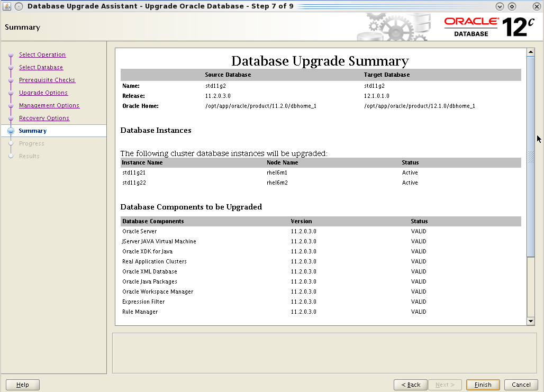
Task: Click the Database Upgrade Summary heading
Action: tap(320, 61)
